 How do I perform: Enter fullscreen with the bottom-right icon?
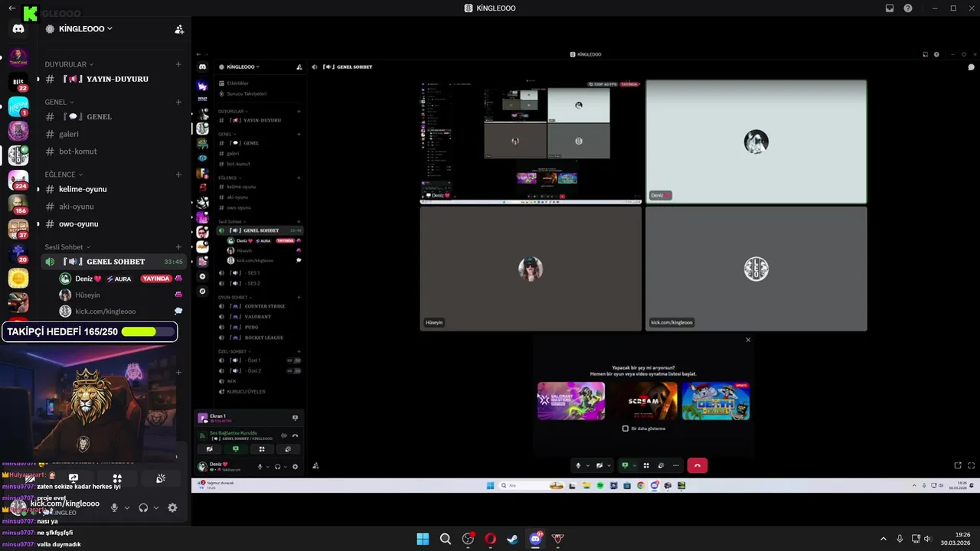pos(972,465)
